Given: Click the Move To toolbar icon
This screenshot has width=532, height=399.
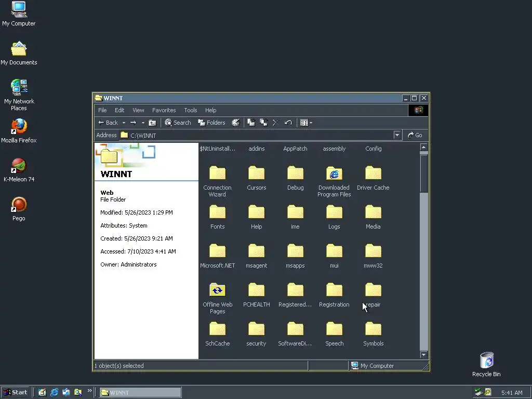Looking at the screenshot, I should (x=251, y=123).
